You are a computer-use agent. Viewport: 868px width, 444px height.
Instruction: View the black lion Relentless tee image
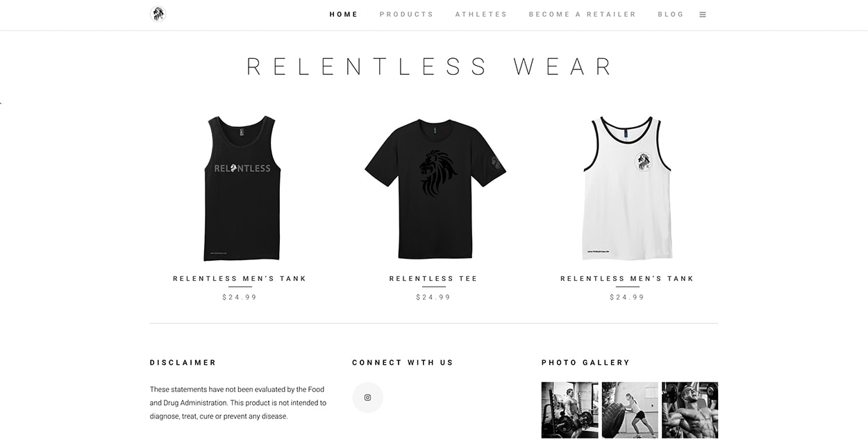click(x=435, y=188)
